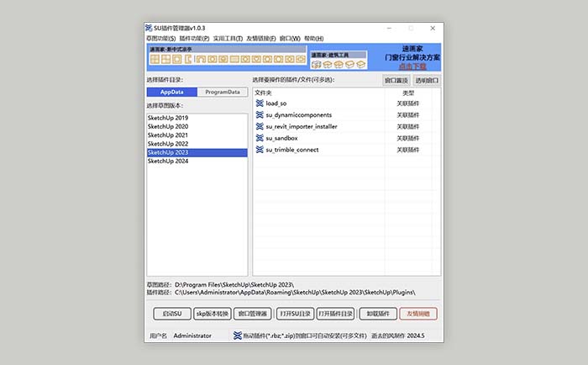Viewport: 588px width, 365px height.
Task: Click the app logo in the title bar
Action: pyautogui.click(x=149, y=28)
